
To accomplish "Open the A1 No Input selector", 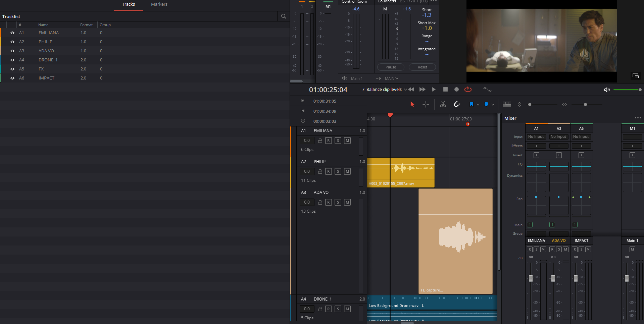I will [536, 137].
